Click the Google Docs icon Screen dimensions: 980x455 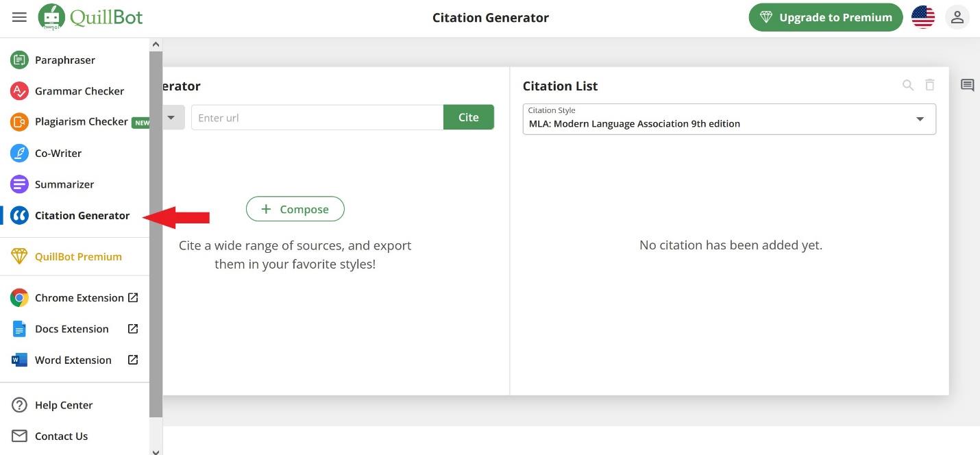point(19,329)
